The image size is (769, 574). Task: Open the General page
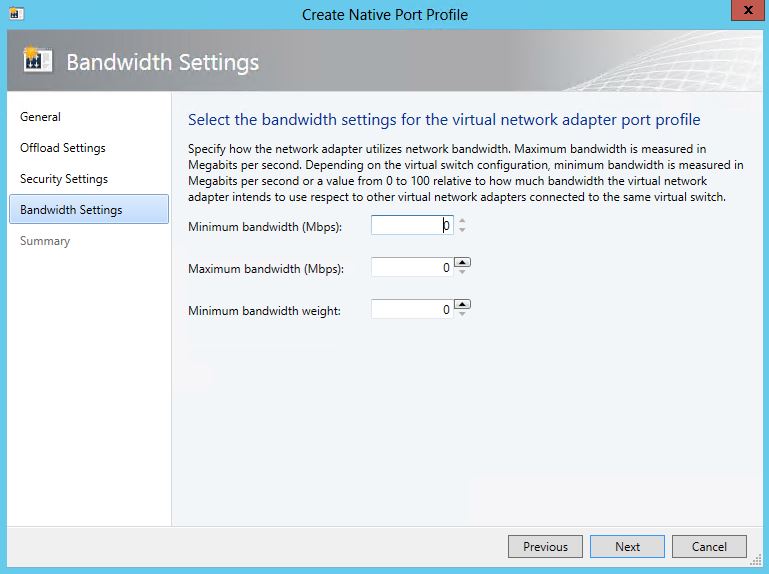coord(41,117)
